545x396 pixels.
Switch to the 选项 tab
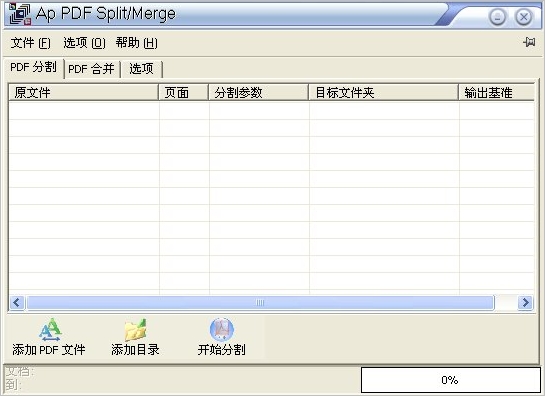[141, 69]
